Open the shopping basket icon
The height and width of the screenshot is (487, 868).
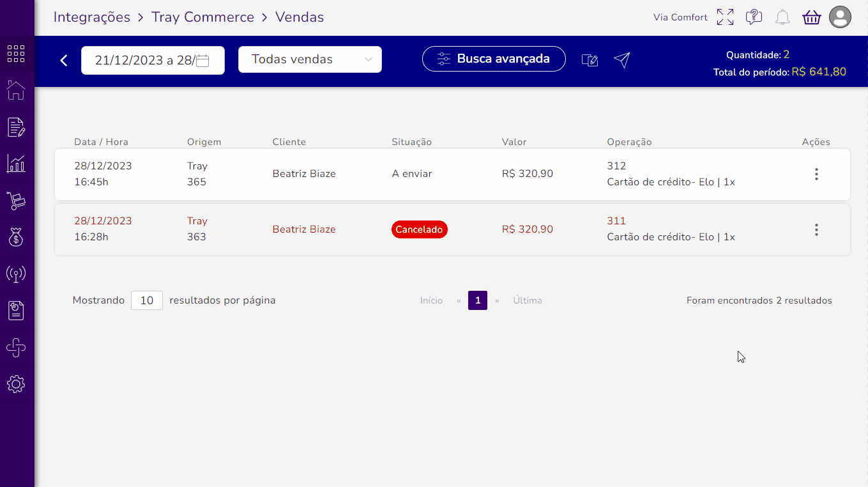tap(811, 17)
